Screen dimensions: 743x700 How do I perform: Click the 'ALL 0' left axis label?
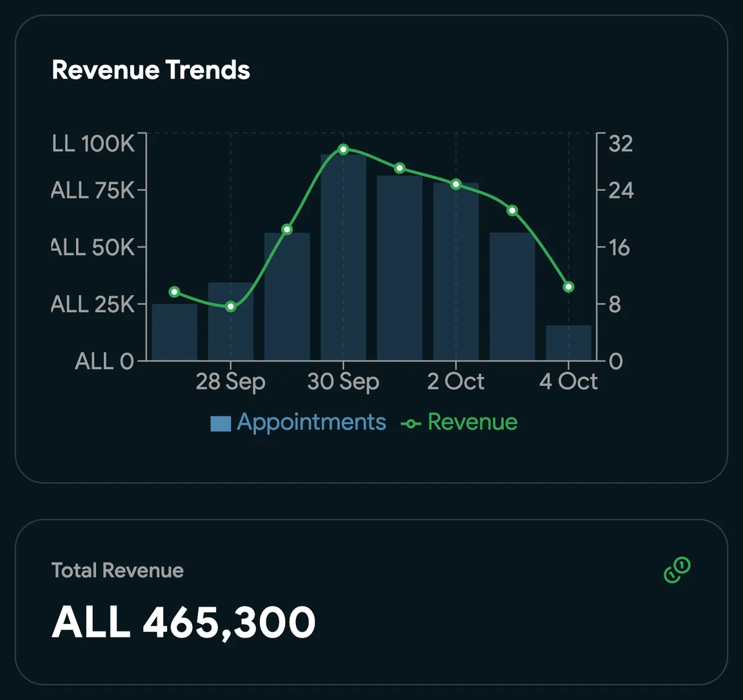104,362
